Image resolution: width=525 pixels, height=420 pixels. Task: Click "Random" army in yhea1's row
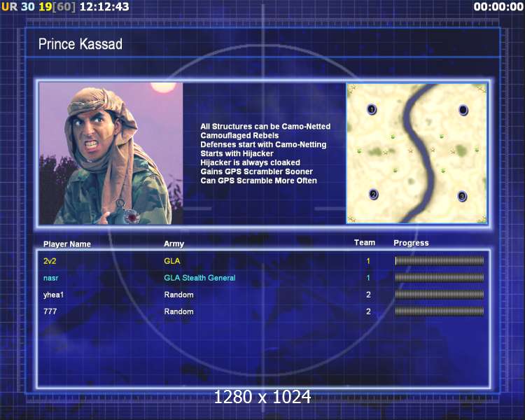(x=178, y=295)
